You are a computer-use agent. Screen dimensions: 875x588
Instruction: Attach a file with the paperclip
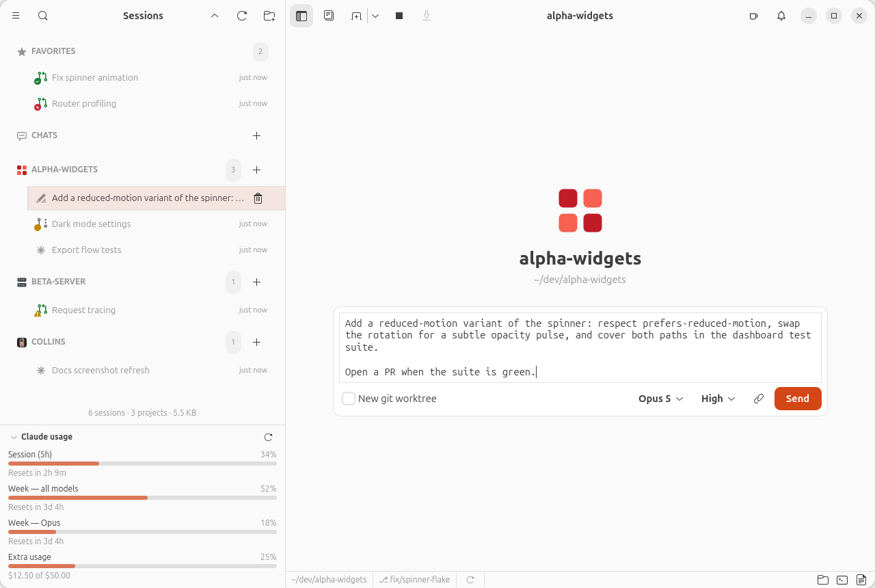pyautogui.click(x=759, y=399)
